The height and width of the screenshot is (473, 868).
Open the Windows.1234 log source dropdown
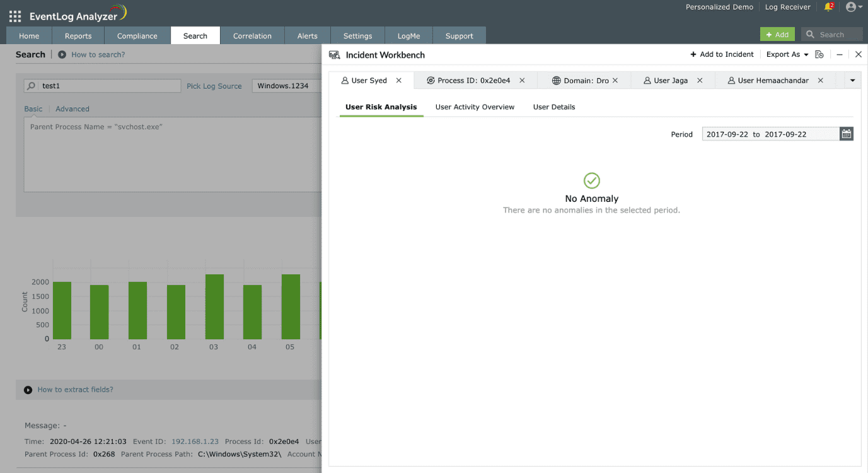[x=287, y=86]
